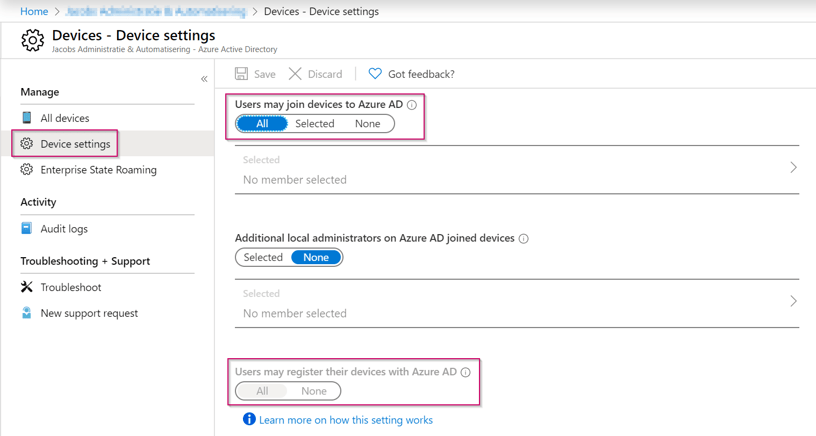Click the heart feedback icon

point(375,74)
